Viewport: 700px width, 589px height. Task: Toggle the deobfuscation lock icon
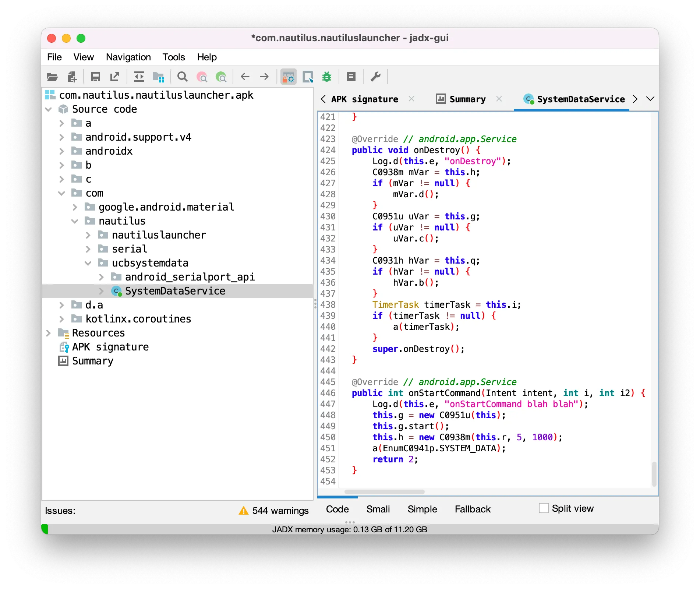tap(289, 77)
